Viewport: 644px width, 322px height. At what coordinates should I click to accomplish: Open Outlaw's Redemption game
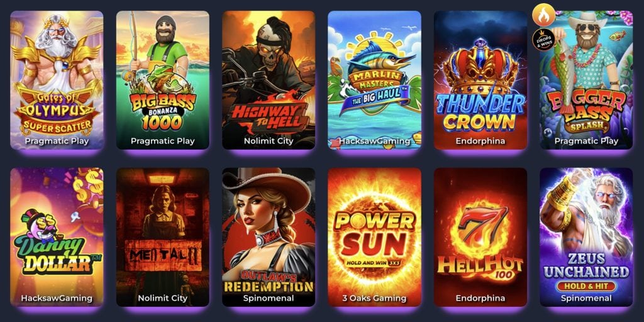tap(269, 237)
